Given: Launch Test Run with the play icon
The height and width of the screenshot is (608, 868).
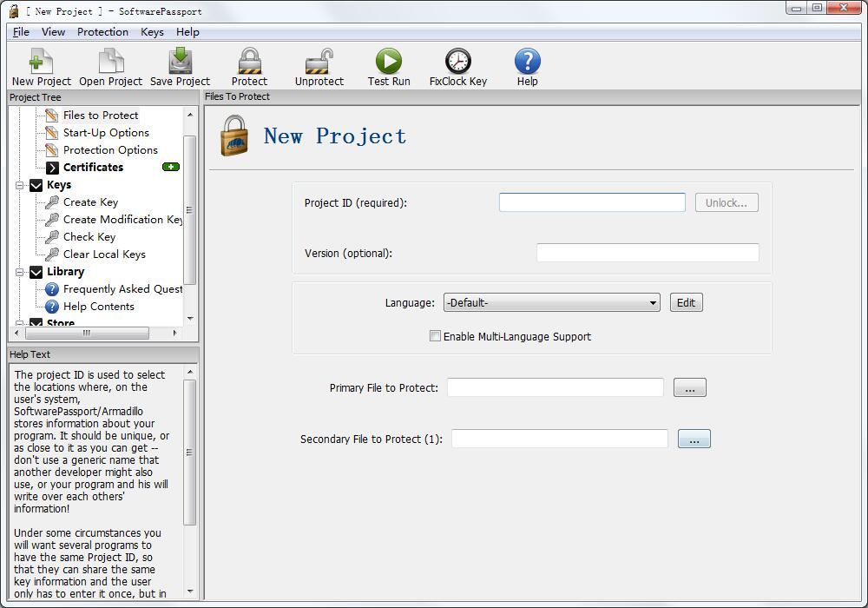Looking at the screenshot, I should click(x=388, y=62).
